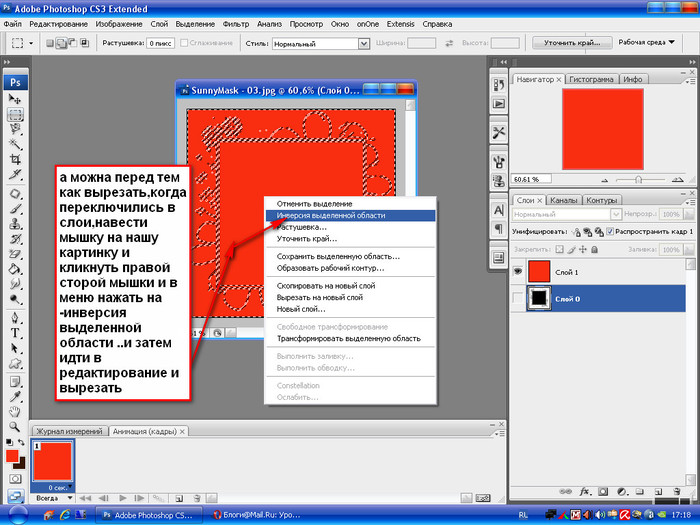Select the Paint Bucket tool
The height and width of the screenshot is (525, 700).
point(15,269)
